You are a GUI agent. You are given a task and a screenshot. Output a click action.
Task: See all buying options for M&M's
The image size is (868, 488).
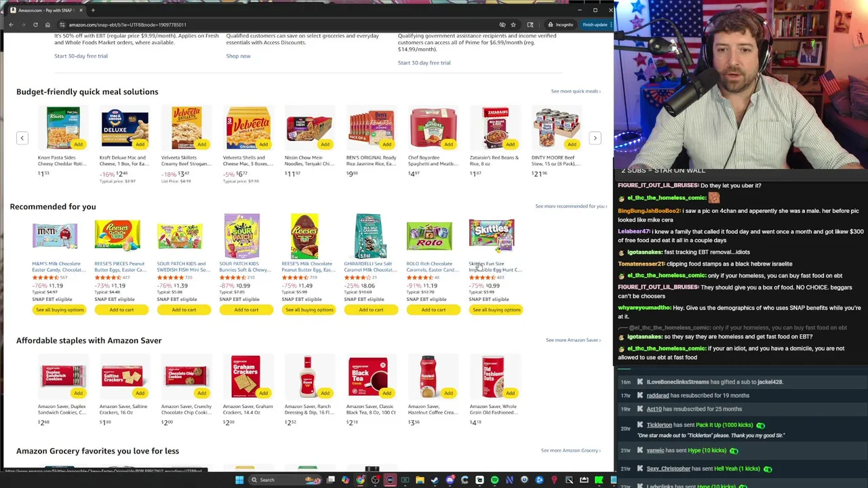point(60,310)
